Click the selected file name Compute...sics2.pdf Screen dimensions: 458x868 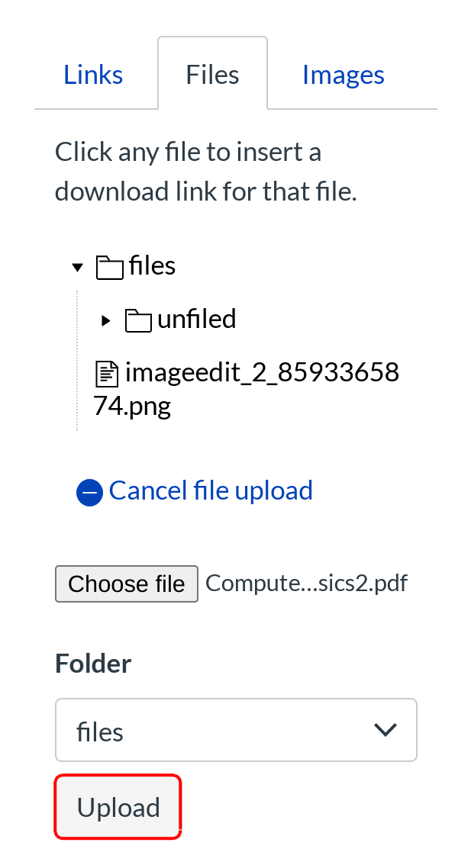[x=307, y=583]
